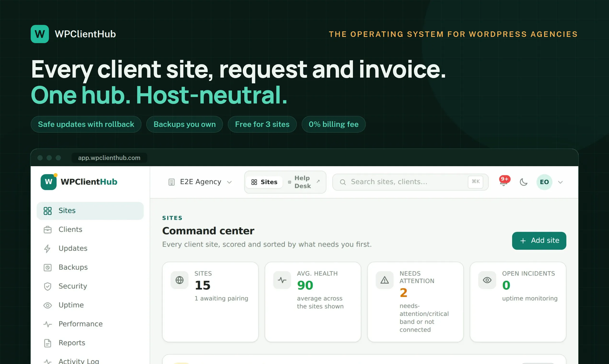Click the magnifier icon in search bar
This screenshot has width=609, height=364.
[x=343, y=182]
